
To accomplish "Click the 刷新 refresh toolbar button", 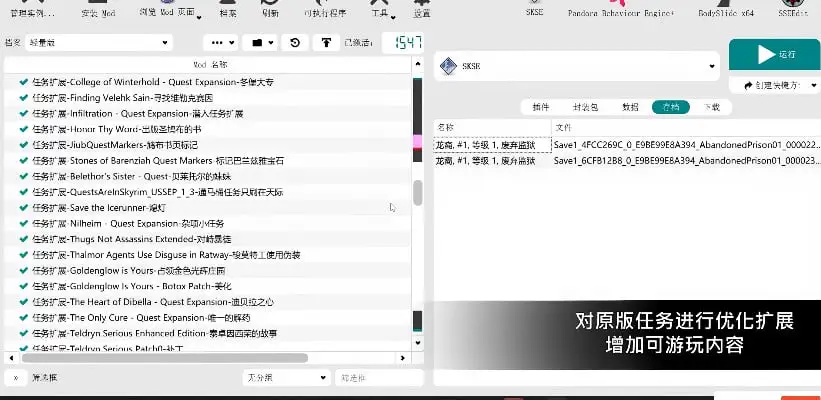I will point(270,10).
